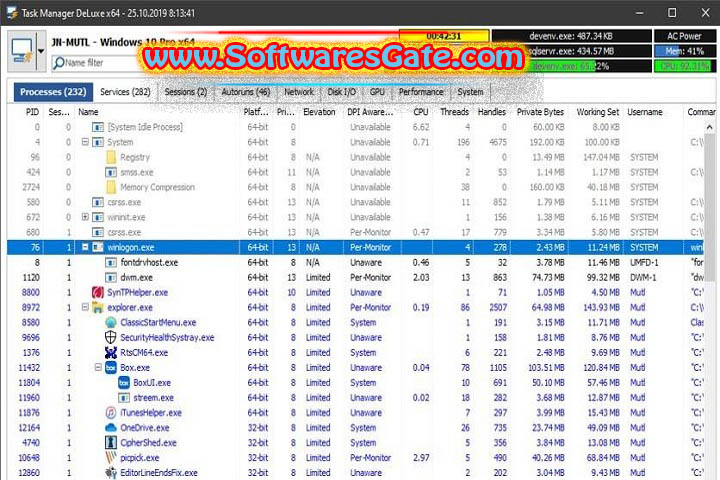This screenshot has height=480, width=720.
Task: Click the CipherShed.exe icon
Action: (x=111, y=443)
